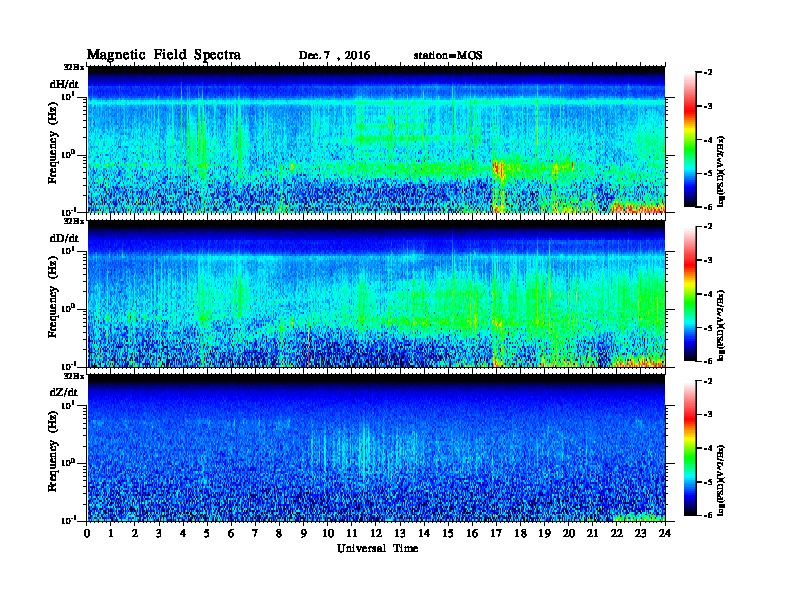Click hour 3 tick label on time axis

pyautogui.click(x=159, y=534)
